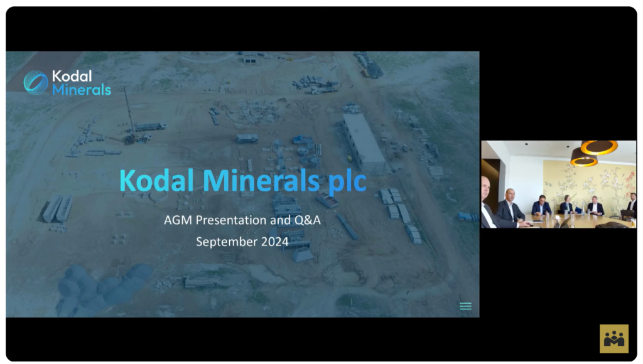Click the Kodal Minerals logo text
This screenshot has height=364, width=643.
(81, 83)
